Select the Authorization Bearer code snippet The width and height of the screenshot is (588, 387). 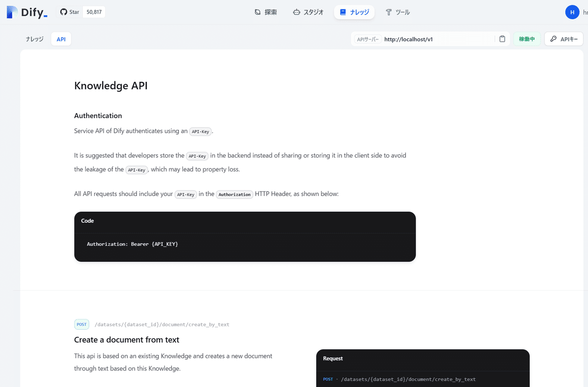pos(132,243)
